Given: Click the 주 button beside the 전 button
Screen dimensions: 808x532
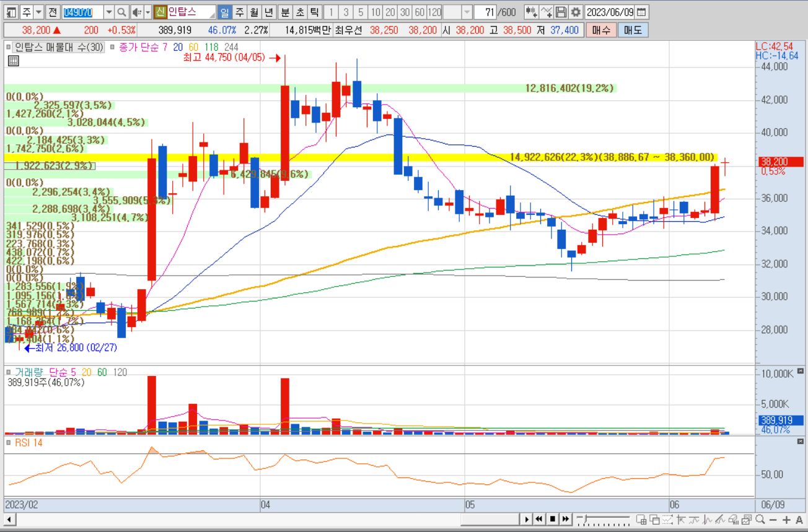Looking at the screenshot, I should [26, 12].
